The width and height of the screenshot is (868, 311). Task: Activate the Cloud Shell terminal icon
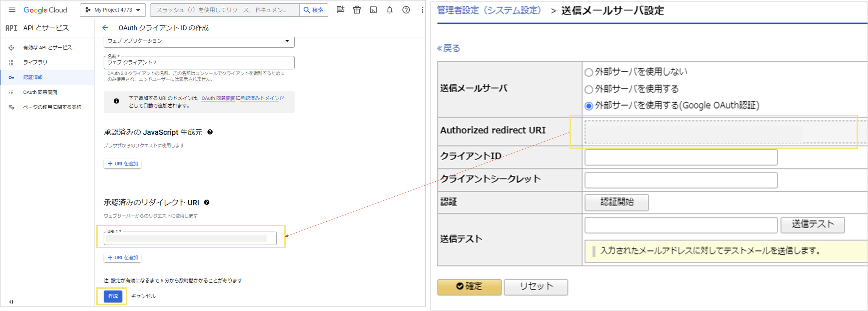373,10
